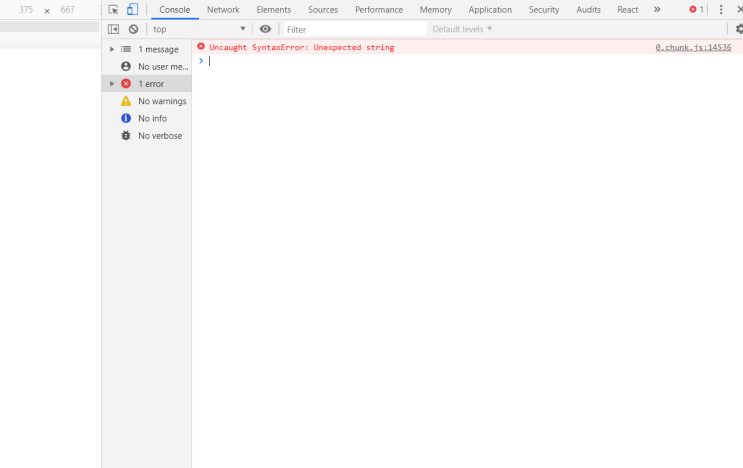Screen dimensions: 743x468
Task: Show more tabs via double chevron
Action: 657,9
